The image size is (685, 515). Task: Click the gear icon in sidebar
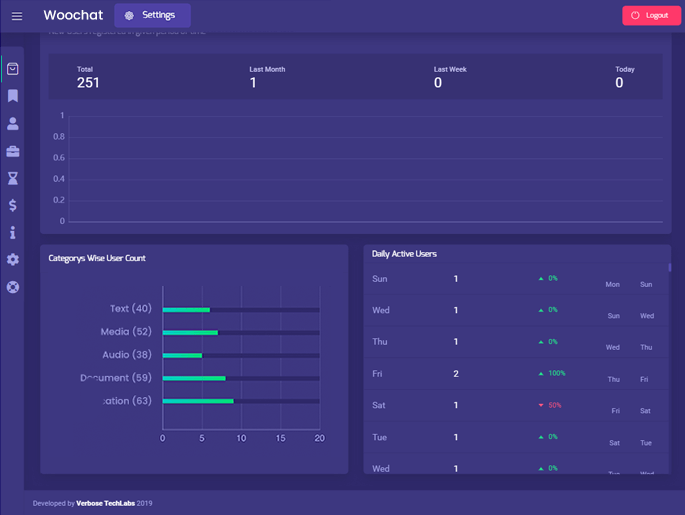pyautogui.click(x=13, y=259)
